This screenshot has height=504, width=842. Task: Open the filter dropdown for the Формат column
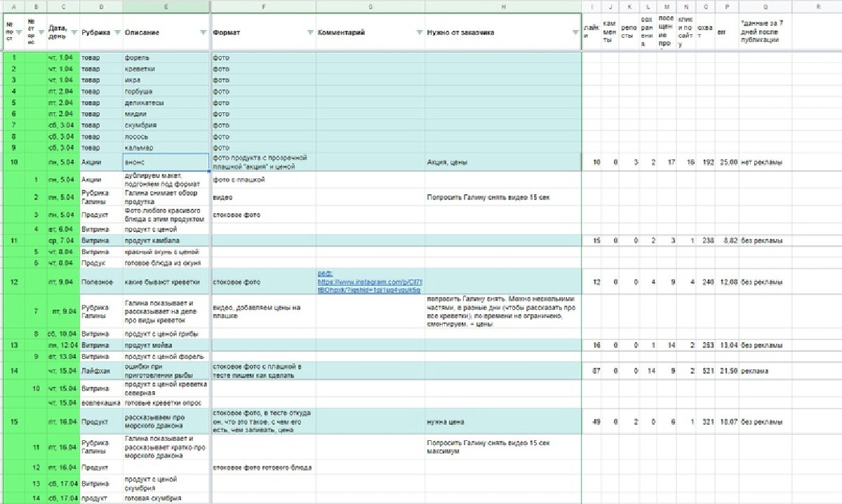click(x=310, y=33)
